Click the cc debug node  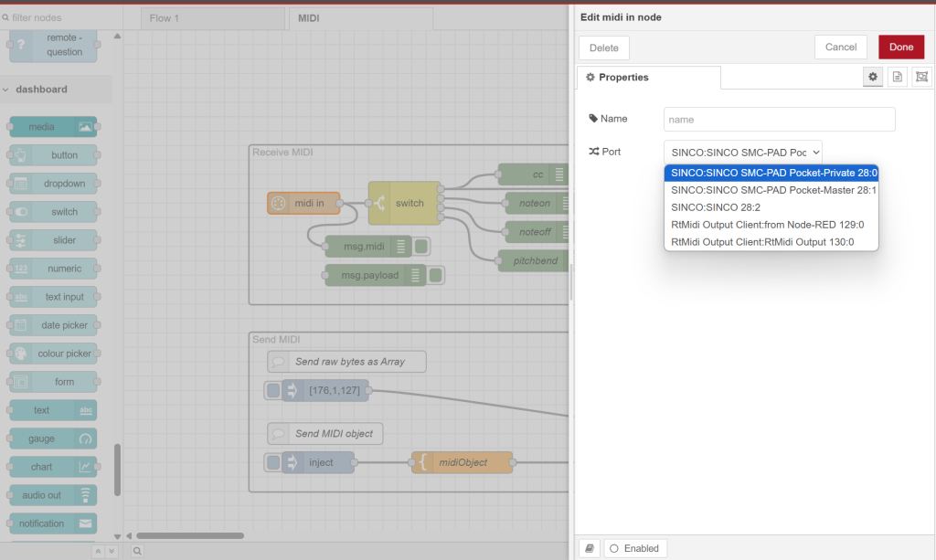pos(533,174)
